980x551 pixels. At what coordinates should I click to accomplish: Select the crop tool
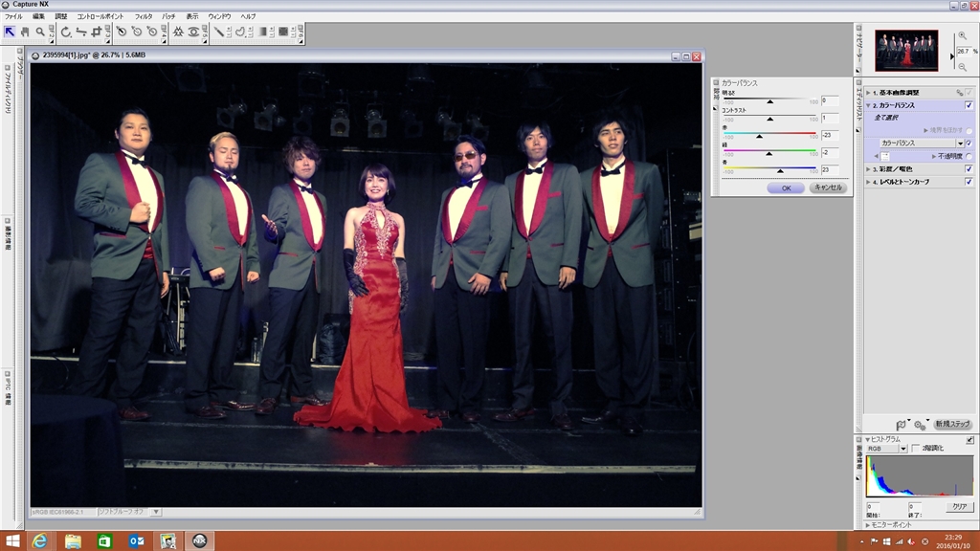(97, 32)
